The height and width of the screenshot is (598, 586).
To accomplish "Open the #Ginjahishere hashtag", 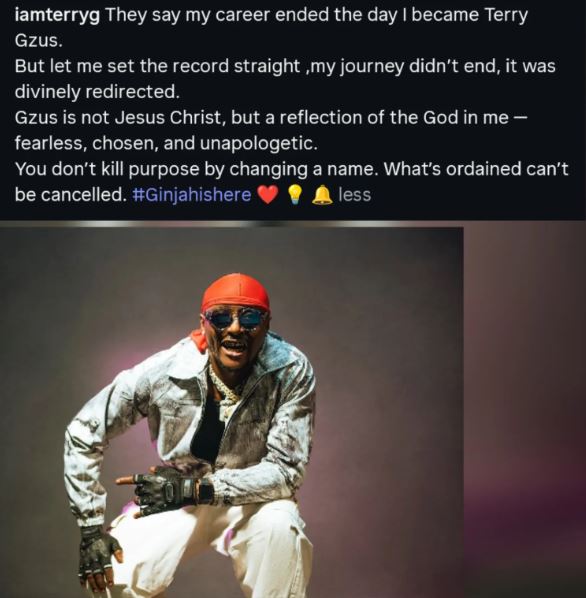I will [x=191, y=195].
